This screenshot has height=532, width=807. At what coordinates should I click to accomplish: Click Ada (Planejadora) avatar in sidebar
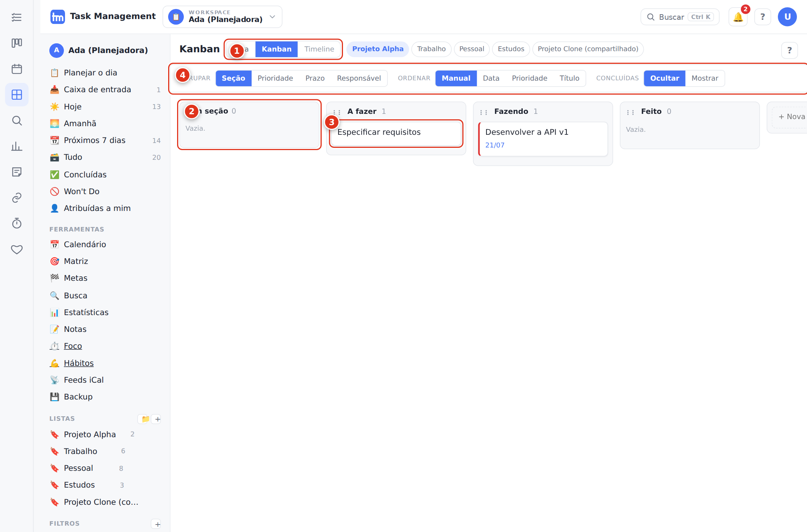[56, 50]
